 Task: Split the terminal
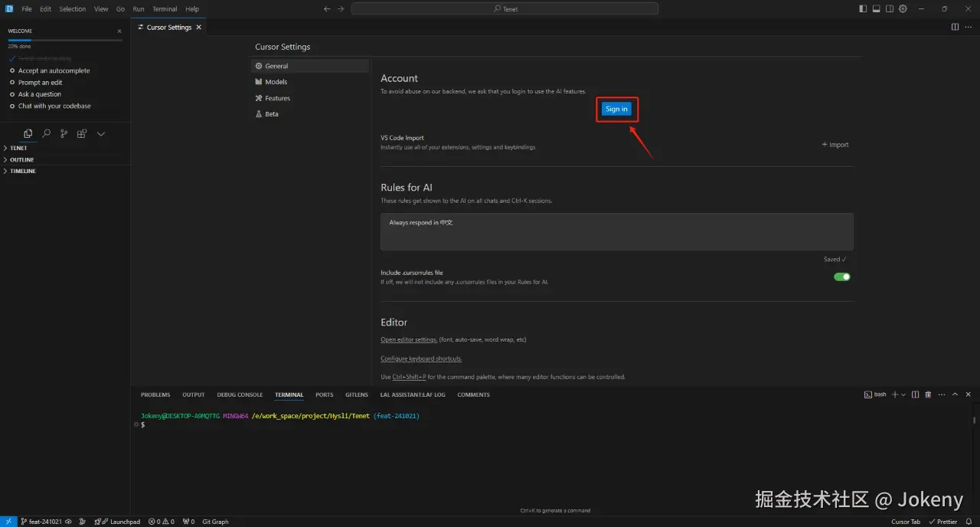(916, 394)
